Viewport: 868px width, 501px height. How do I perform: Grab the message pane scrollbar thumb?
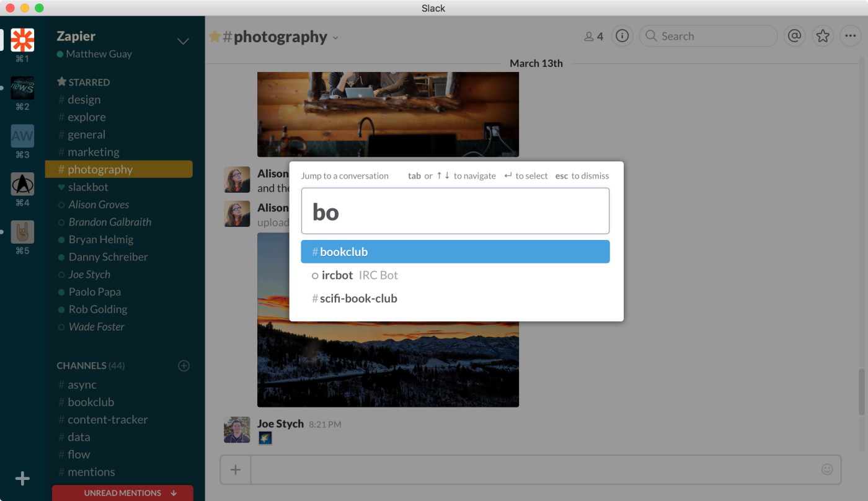pyautogui.click(x=861, y=391)
